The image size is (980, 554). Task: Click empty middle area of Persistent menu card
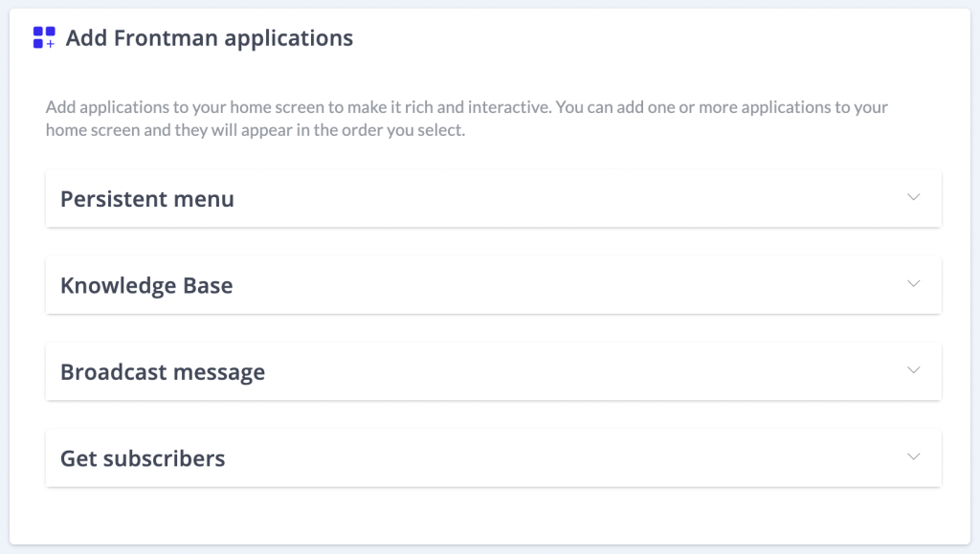coord(563,199)
